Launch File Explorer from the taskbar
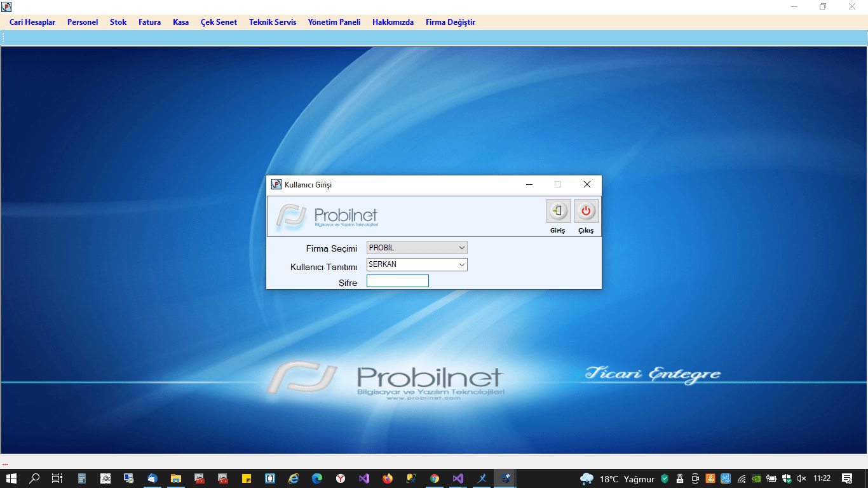 [x=175, y=478]
